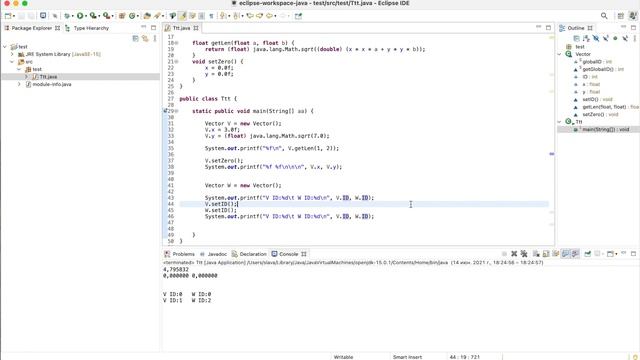Screen dimensions: 640x360
Task: Toggle Hide Static Members in Outline
Action: (x=606, y=38)
